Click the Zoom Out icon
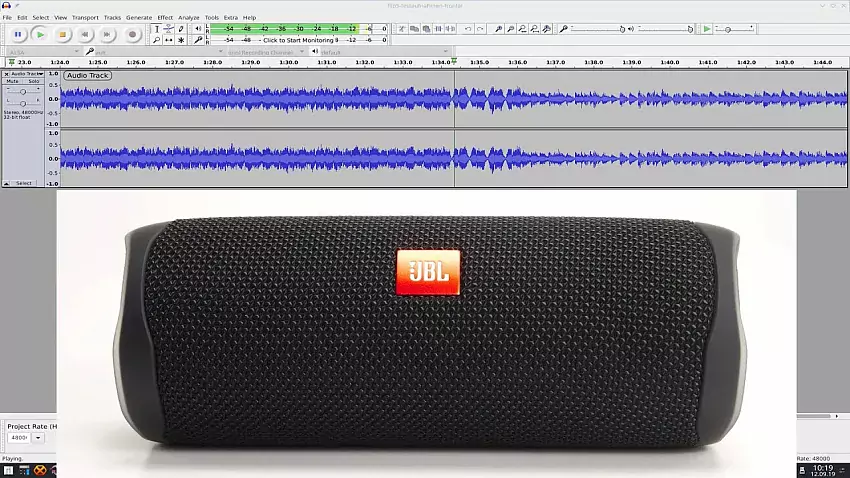Image resolution: width=850 pixels, height=478 pixels. (511, 29)
